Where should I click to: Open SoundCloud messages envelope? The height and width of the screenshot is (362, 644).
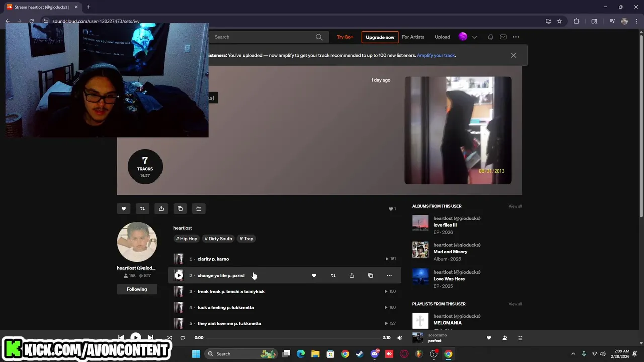click(x=503, y=37)
